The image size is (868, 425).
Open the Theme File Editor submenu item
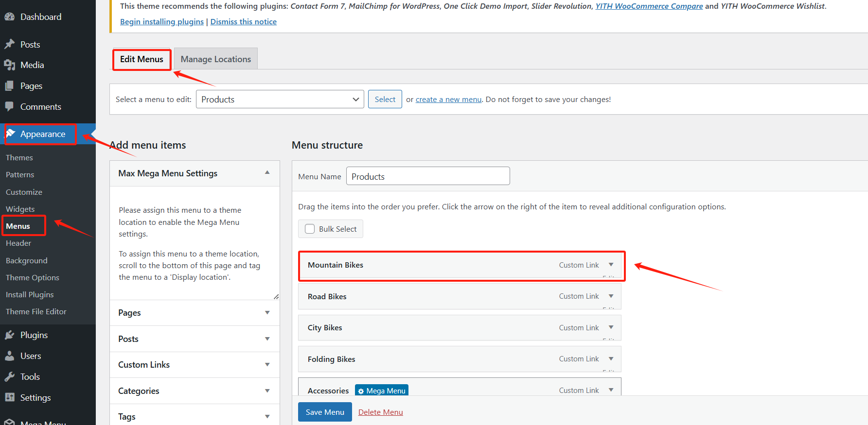36,311
